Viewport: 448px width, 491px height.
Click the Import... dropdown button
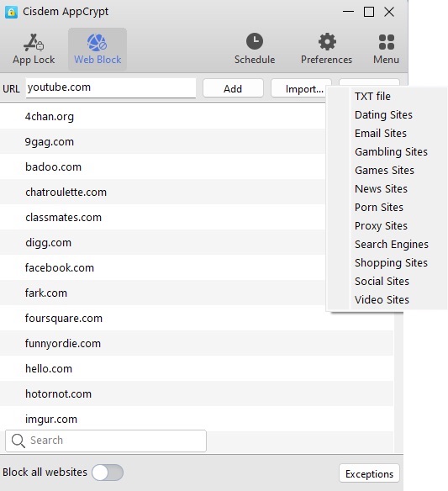tap(301, 88)
